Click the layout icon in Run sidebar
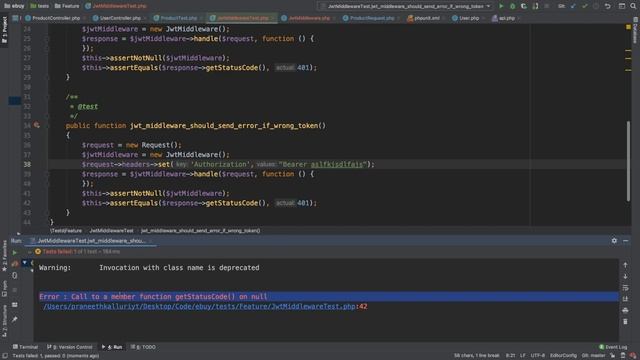The height and width of the screenshot is (360, 640). (x=15, y=305)
